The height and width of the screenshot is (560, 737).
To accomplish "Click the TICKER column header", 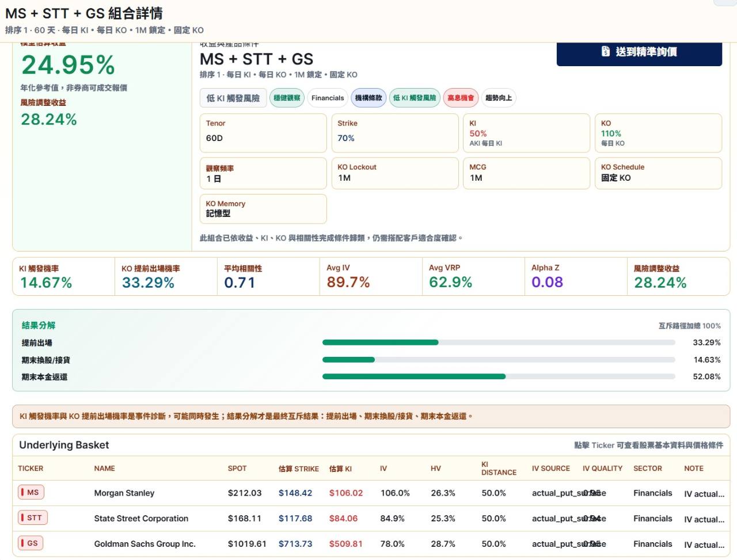I will tap(31, 468).
